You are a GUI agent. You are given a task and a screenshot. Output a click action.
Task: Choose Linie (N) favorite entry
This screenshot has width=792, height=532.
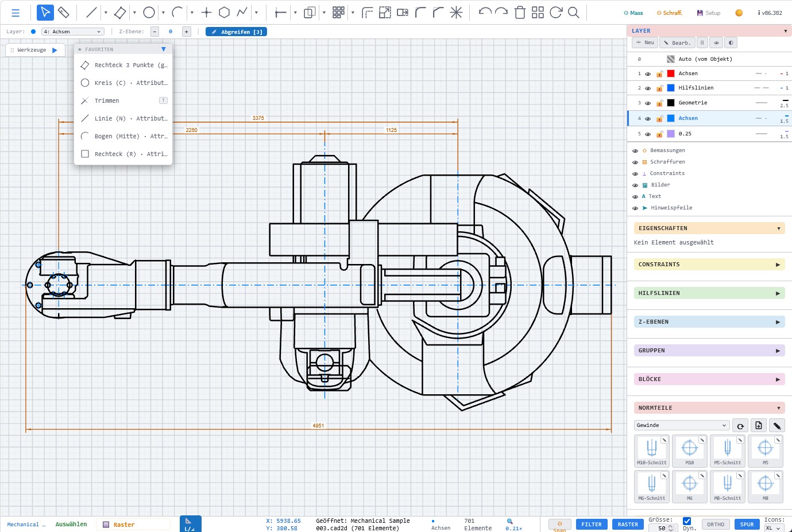coord(123,119)
